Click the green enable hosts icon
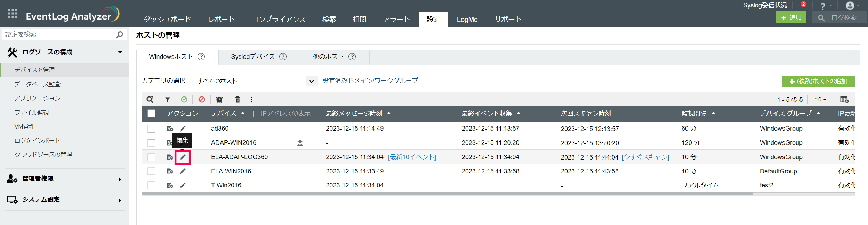The image size is (868, 225). (x=184, y=100)
